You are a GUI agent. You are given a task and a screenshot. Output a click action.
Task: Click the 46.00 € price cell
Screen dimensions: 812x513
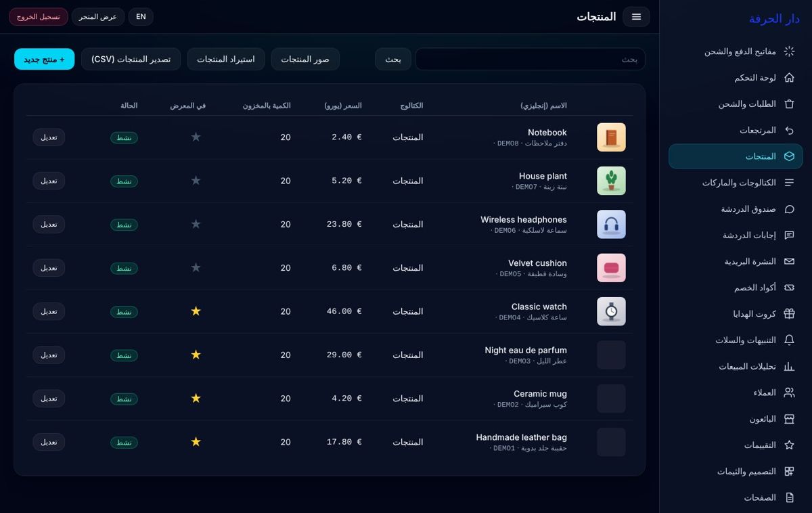344,311
